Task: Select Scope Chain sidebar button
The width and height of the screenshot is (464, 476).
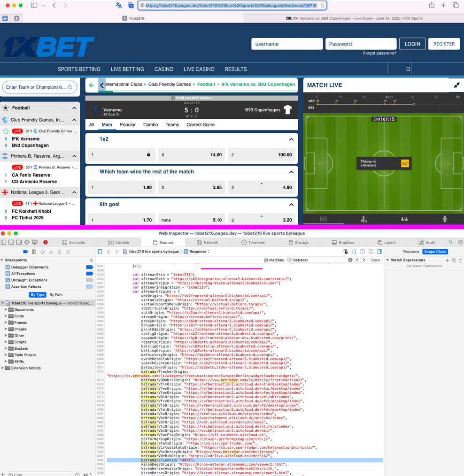Action: 435,252
